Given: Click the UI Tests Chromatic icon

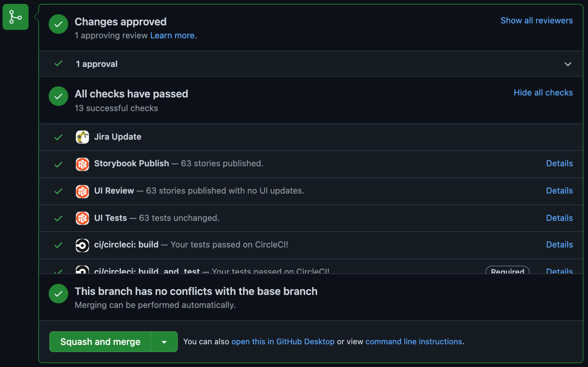Looking at the screenshot, I should [82, 218].
